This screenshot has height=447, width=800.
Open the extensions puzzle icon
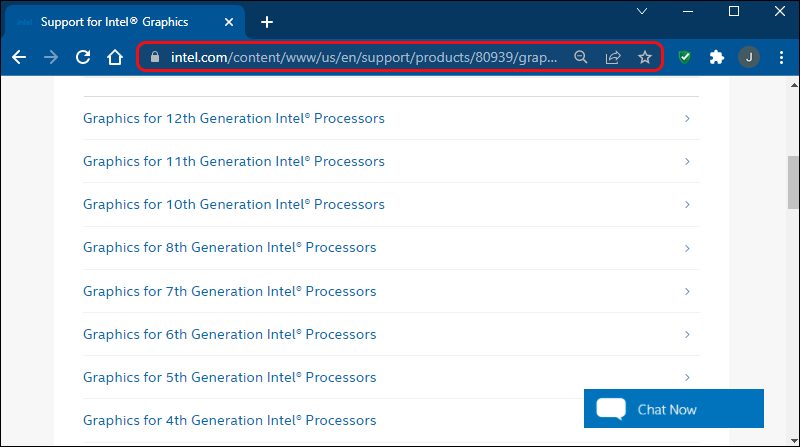(x=716, y=57)
